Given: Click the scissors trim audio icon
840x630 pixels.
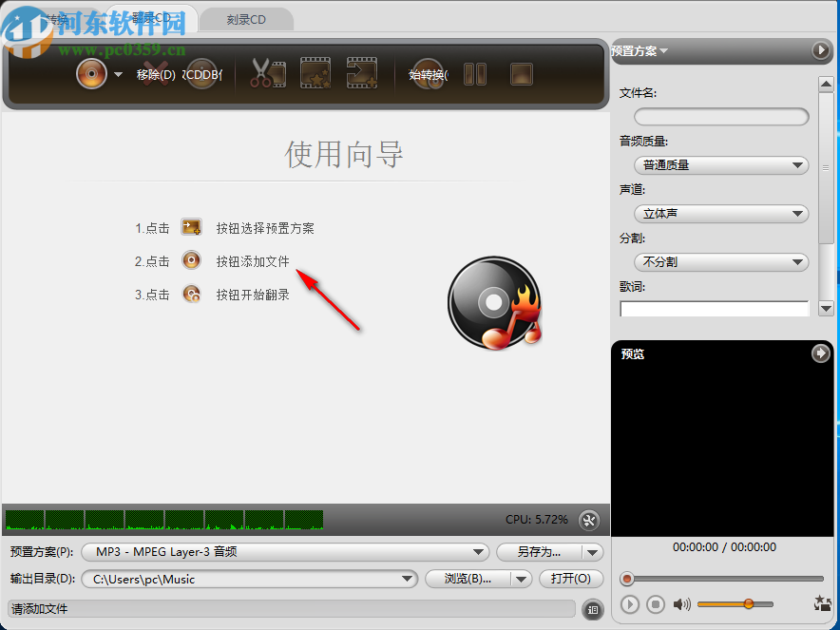Looking at the screenshot, I should click(266, 73).
